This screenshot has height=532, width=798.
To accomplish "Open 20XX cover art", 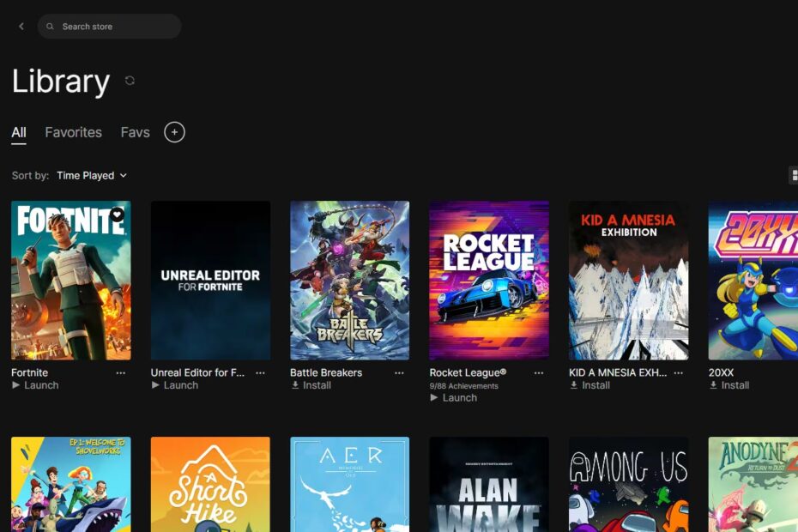I will pyautogui.click(x=753, y=281).
